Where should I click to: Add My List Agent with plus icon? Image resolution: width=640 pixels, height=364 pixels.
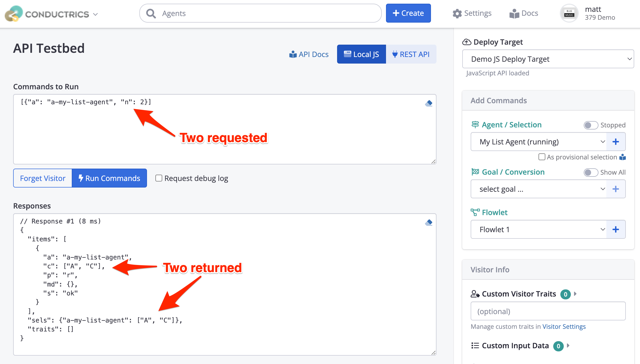[x=616, y=142]
